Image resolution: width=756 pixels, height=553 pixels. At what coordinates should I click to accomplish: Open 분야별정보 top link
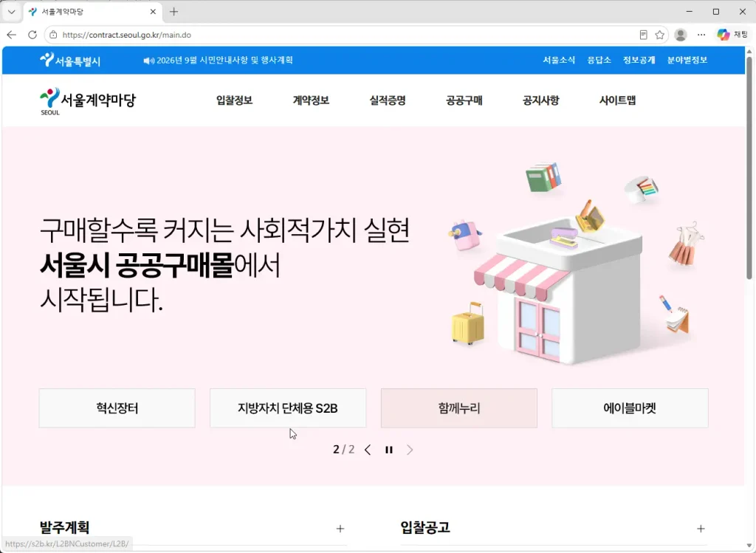687,60
